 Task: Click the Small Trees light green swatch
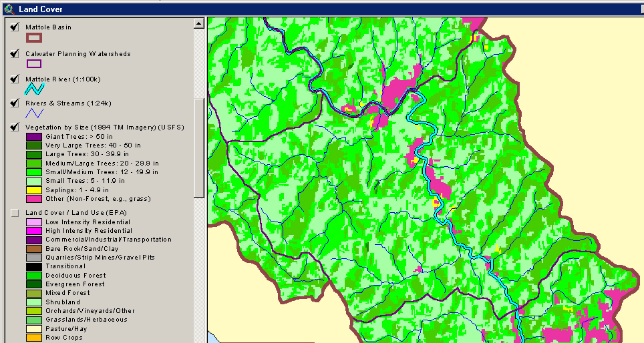tap(34, 181)
